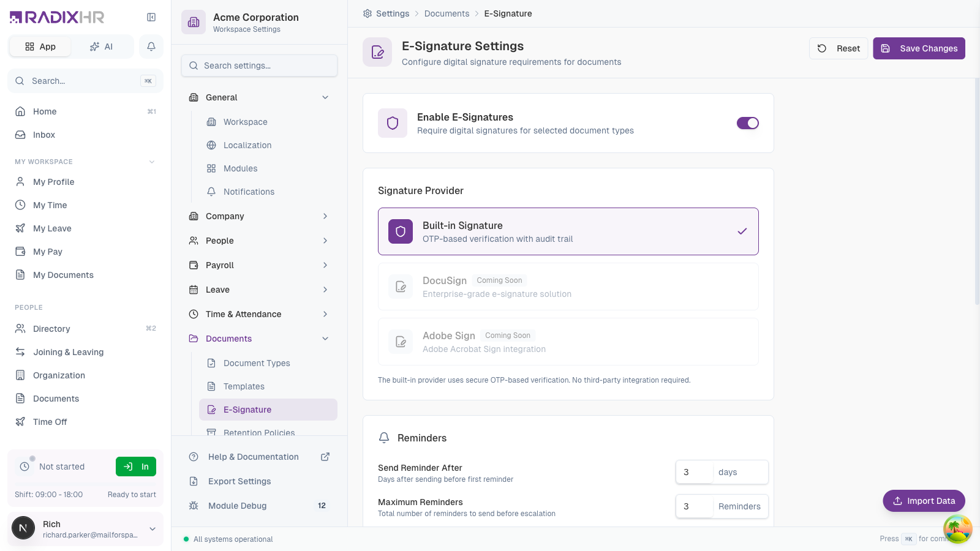The width and height of the screenshot is (980, 551).
Task: Click the palm tree avatar icon
Action: (958, 529)
